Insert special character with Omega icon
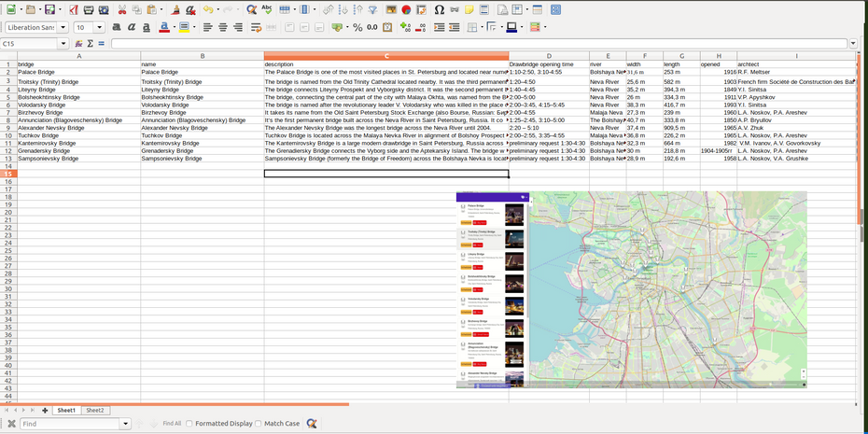868x434 pixels. coord(439,9)
